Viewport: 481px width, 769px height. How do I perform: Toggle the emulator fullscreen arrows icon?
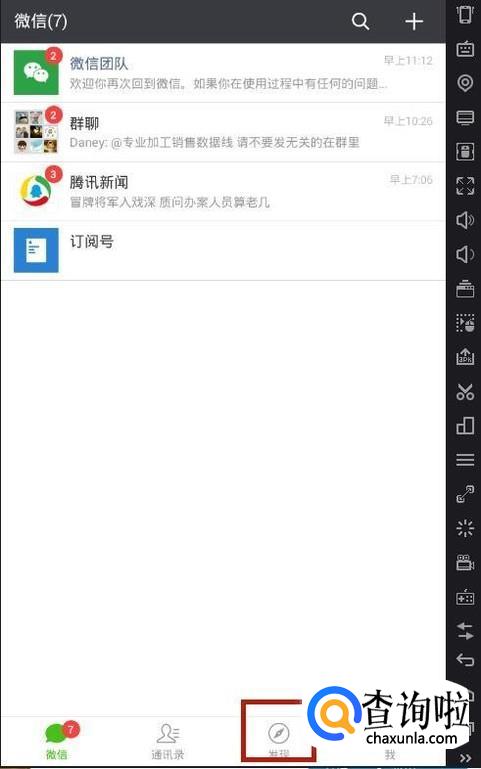[465, 186]
